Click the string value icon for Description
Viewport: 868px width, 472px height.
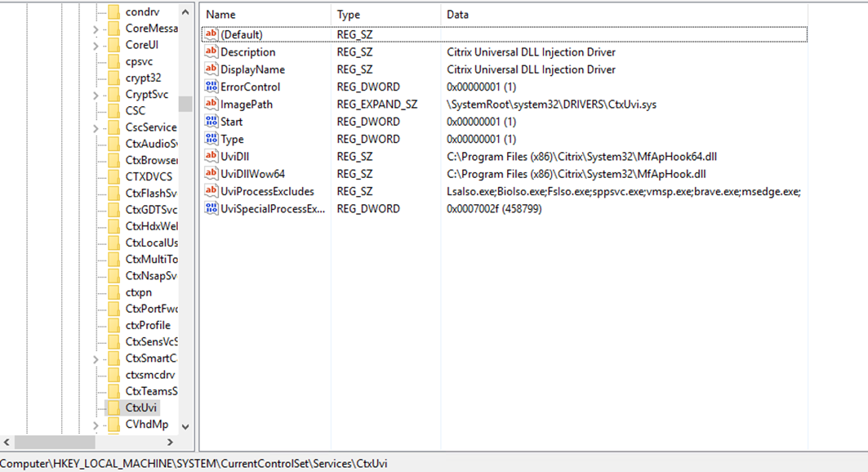pos(211,52)
